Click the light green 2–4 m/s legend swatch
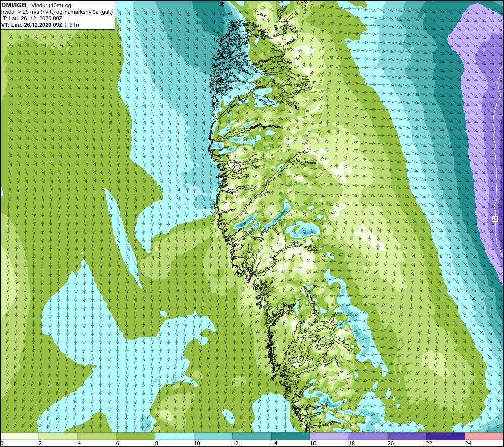This screenshot has height=447, width=504. [58, 436]
